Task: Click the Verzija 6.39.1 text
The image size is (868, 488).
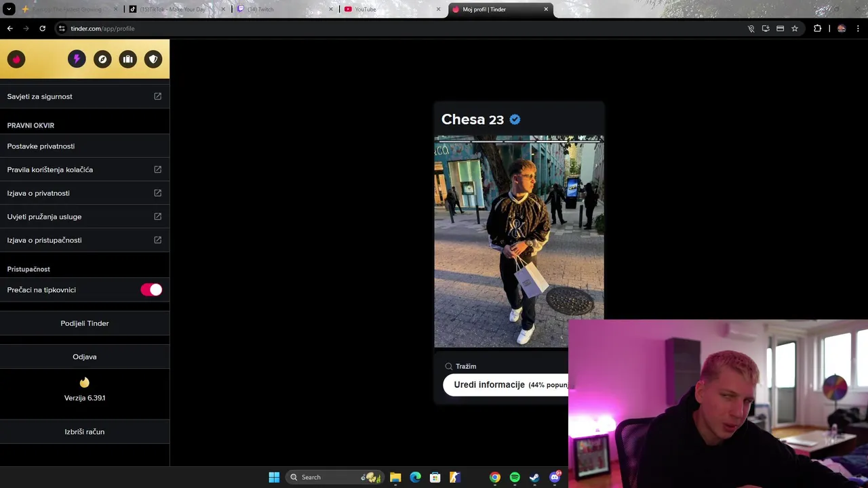Action: coord(85,398)
